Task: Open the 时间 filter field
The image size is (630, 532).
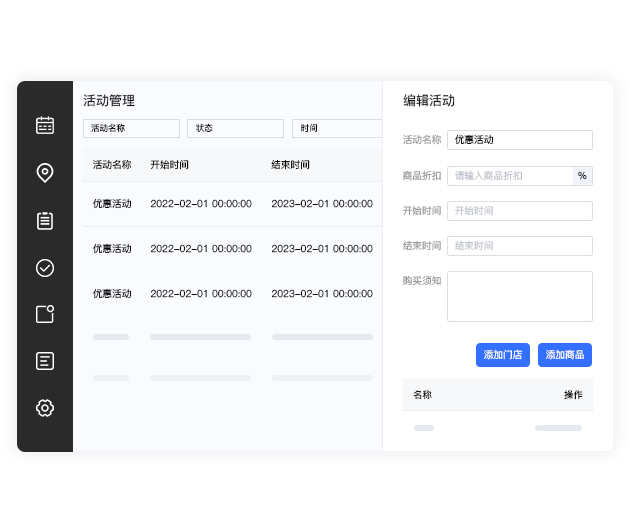Action: pyautogui.click(x=337, y=128)
